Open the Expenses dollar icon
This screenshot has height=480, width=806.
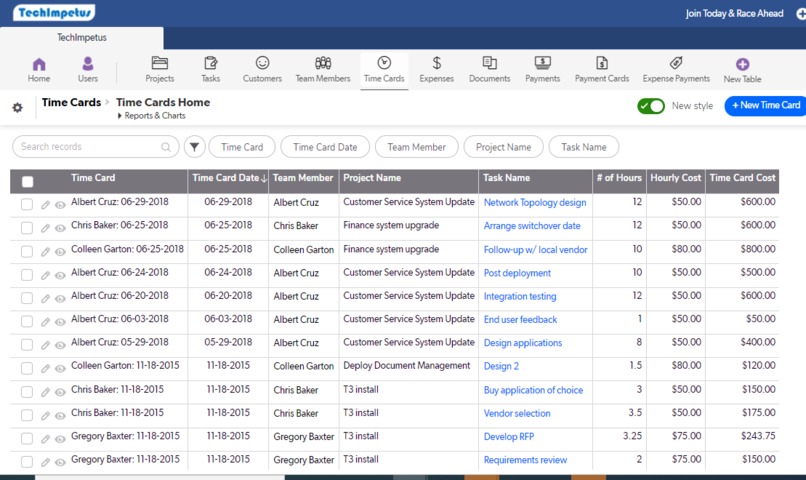click(x=436, y=63)
